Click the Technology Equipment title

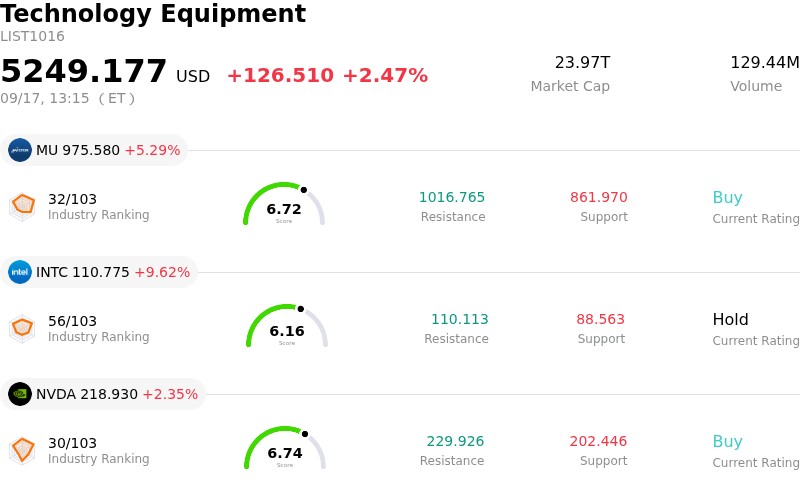pyautogui.click(x=153, y=14)
